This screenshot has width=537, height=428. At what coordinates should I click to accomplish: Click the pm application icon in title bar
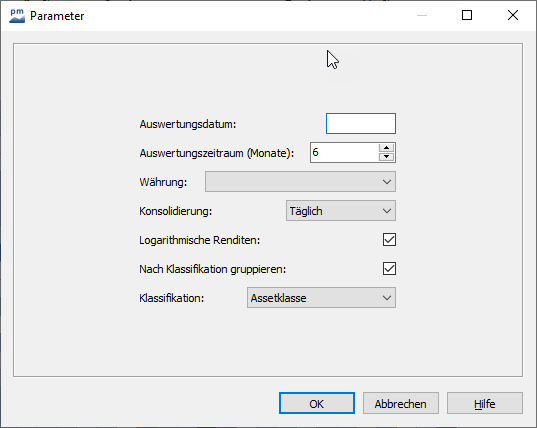[x=17, y=16]
